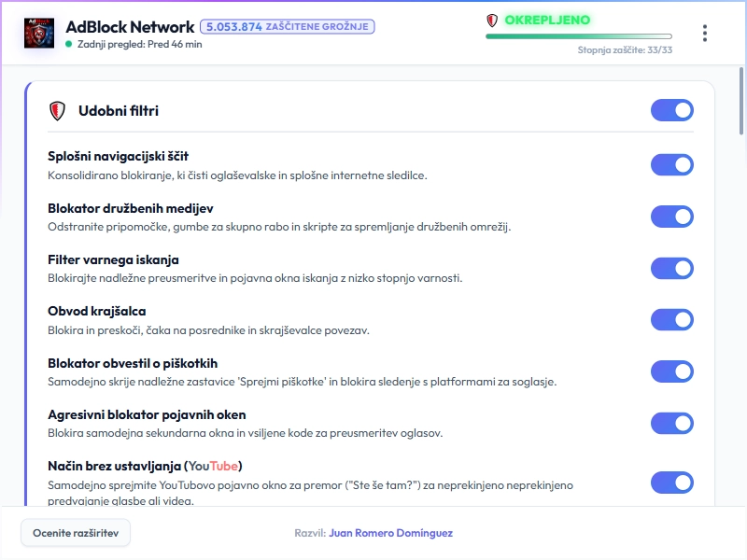Toggle Blokator obvestil o piškotkih switch
Image resolution: width=747 pixels, height=560 pixels.
click(671, 371)
